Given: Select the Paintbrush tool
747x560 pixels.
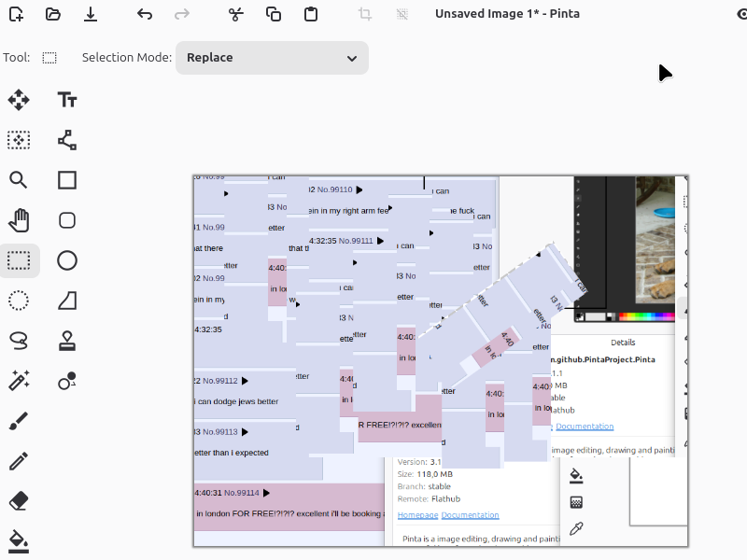Looking at the screenshot, I should 19,421.
